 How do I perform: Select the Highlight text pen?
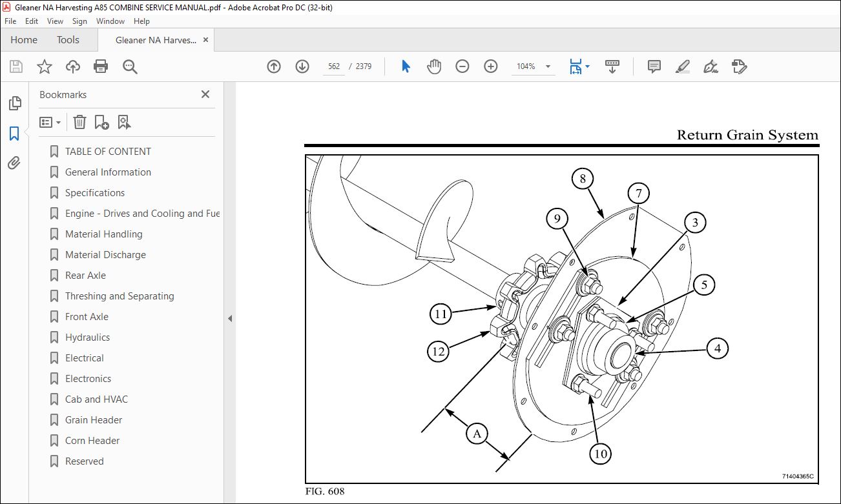click(682, 66)
